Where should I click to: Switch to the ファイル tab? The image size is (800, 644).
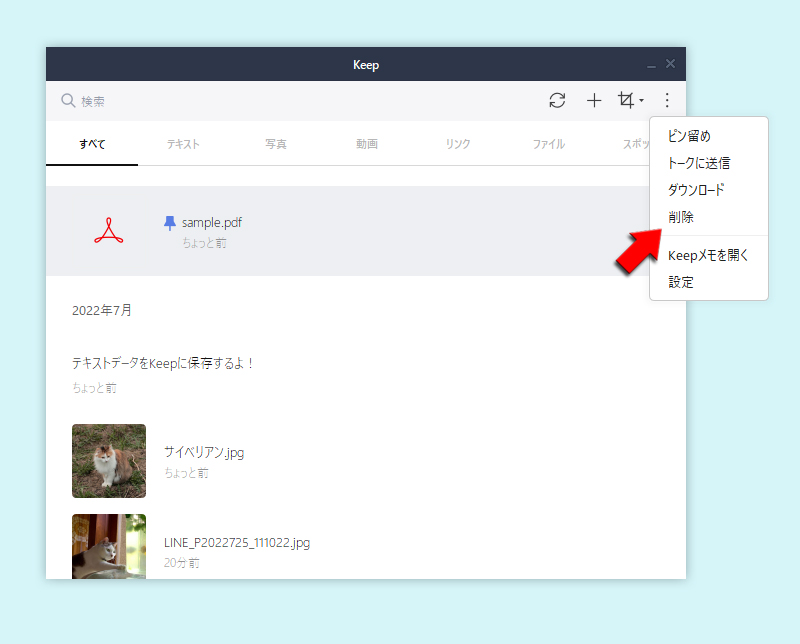click(x=548, y=143)
